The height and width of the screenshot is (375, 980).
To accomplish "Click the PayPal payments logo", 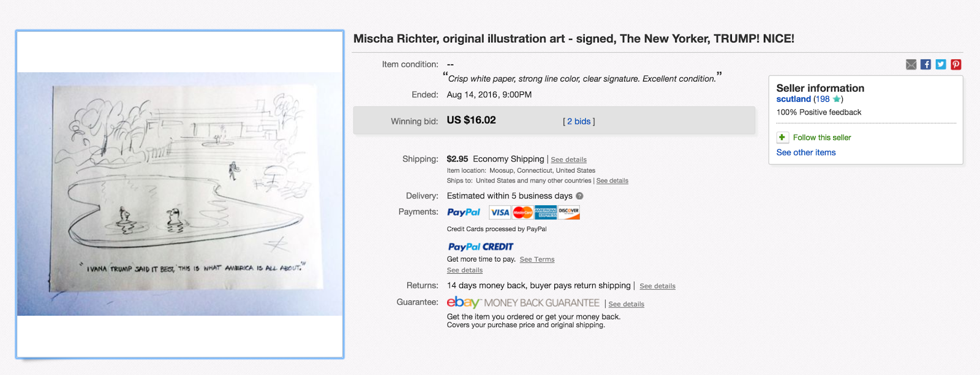I will click(x=464, y=213).
